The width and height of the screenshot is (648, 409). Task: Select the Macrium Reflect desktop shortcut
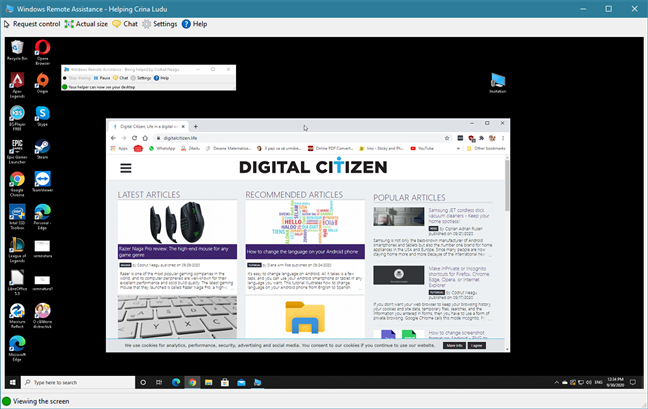coord(17,316)
